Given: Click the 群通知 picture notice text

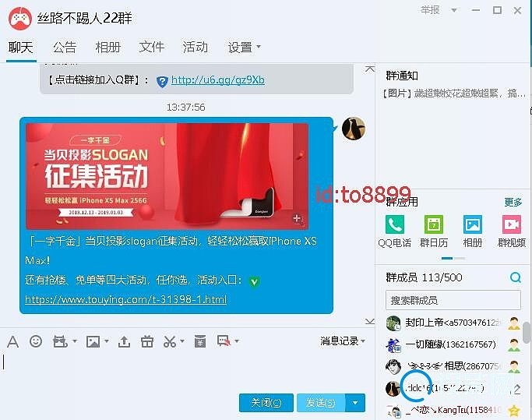Looking at the screenshot, I should [x=453, y=93].
